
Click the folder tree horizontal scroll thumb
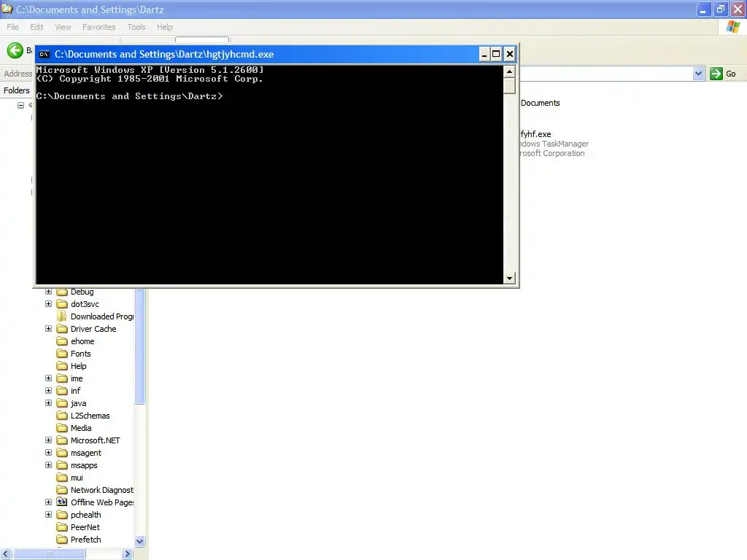click(50, 554)
